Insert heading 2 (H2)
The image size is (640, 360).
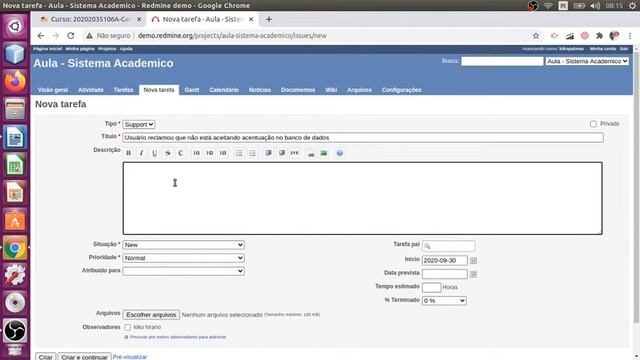pos(209,153)
